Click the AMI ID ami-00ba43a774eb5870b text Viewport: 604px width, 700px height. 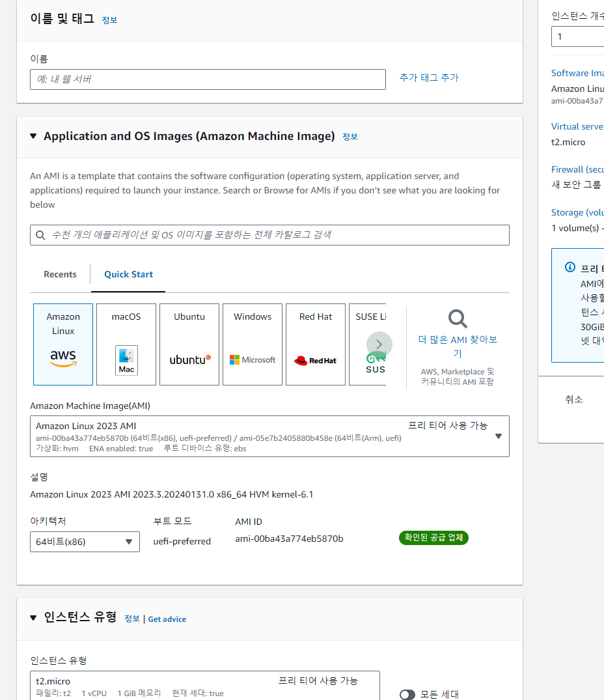tap(289, 539)
